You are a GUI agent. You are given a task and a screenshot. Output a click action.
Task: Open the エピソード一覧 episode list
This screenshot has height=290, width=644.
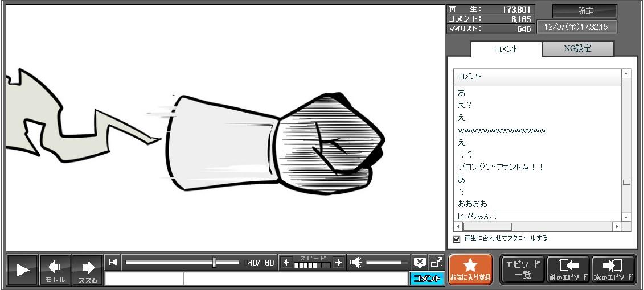click(522, 270)
